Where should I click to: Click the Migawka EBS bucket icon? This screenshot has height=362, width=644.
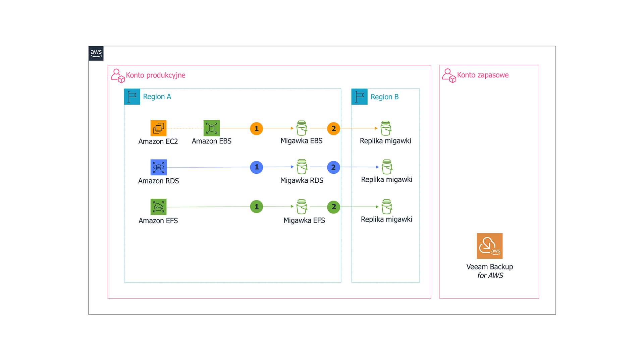302,128
